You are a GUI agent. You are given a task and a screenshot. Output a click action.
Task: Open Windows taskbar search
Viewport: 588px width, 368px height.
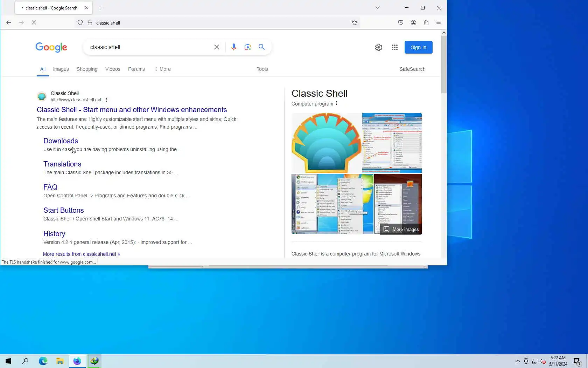(x=25, y=361)
